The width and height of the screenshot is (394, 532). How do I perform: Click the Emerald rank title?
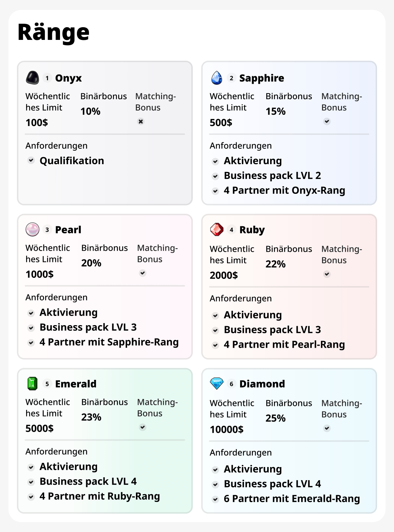pos(76,384)
